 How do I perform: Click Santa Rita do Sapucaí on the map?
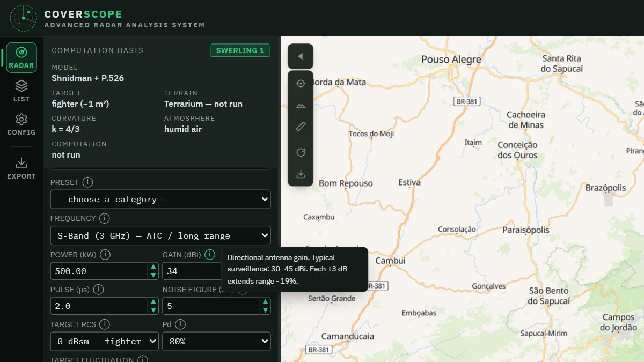[562, 64]
